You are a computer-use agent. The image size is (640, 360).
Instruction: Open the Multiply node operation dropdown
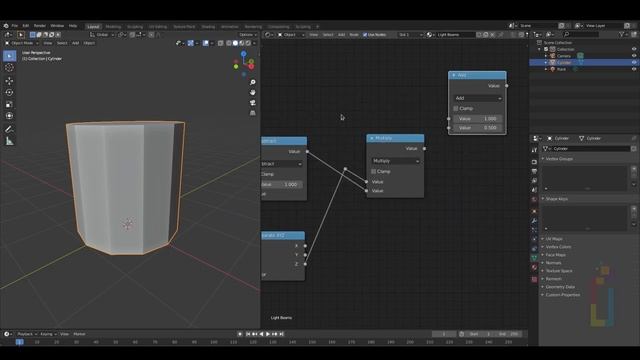(396, 161)
